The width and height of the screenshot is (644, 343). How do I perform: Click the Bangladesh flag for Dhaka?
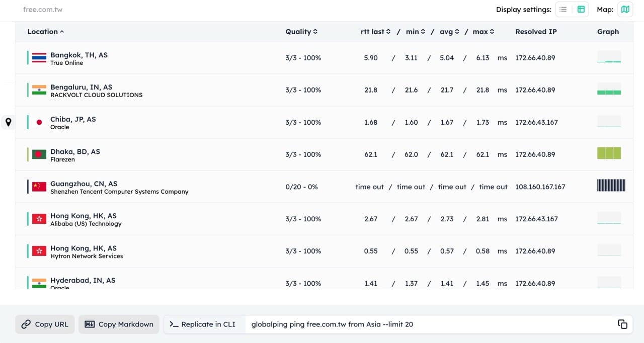tap(39, 154)
